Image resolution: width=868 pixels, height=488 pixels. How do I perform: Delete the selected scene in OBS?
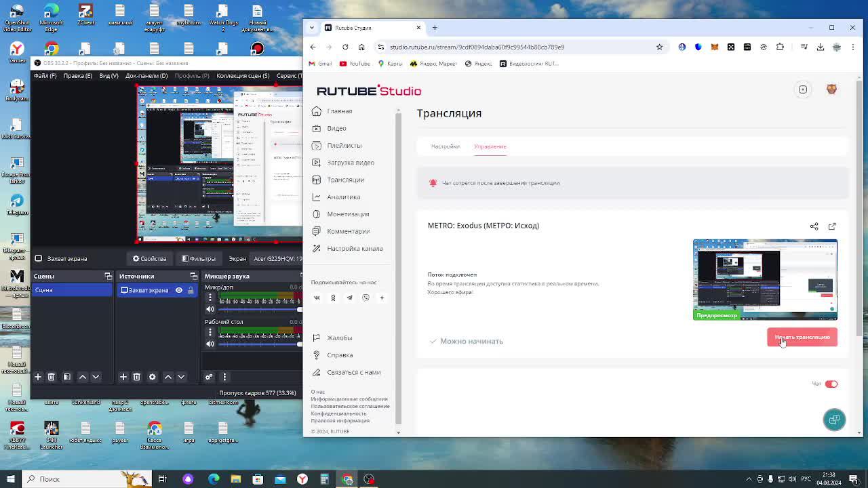point(51,377)
